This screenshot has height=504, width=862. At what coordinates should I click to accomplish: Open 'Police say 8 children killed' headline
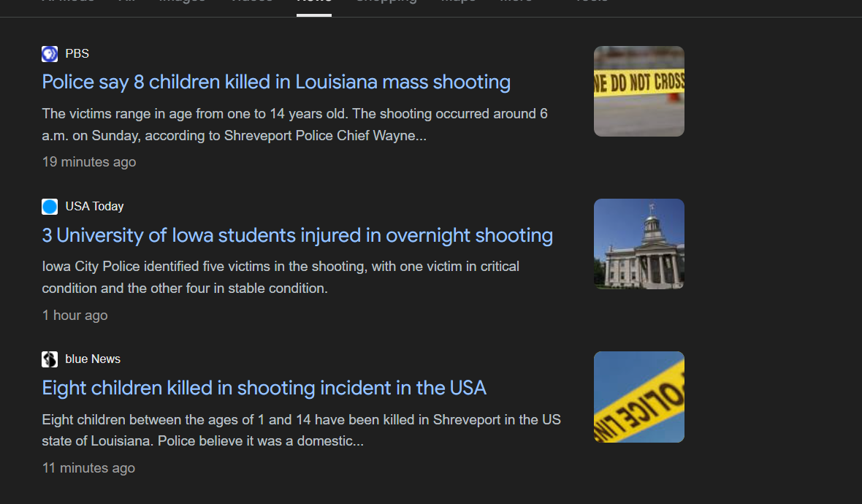[x=276, y=82]
